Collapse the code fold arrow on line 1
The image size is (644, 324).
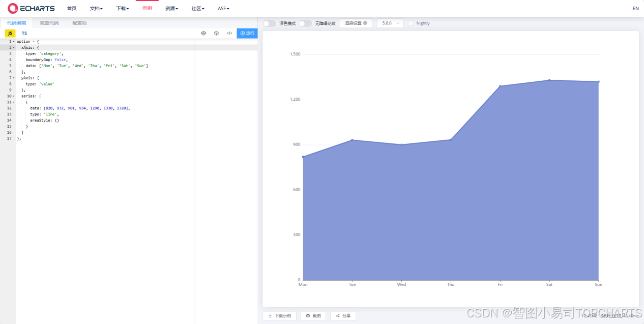tap(14, 41)
